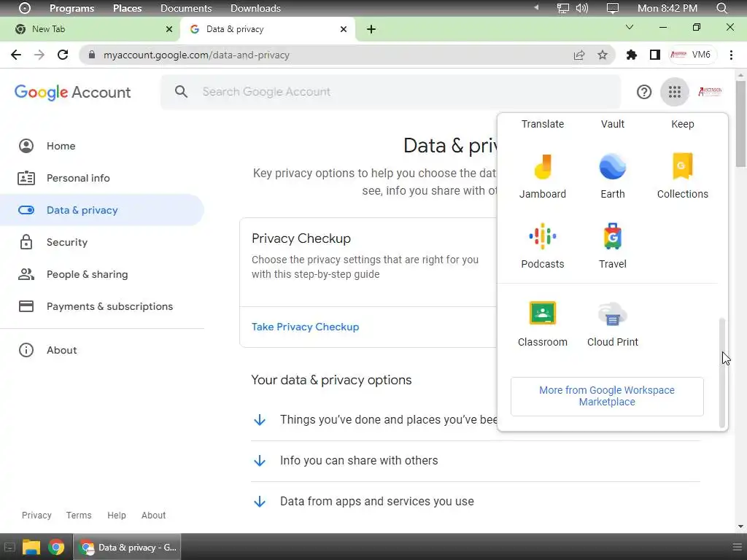
Task: Launch Google Earth from apps grid
Action: (x=612, y=167)
